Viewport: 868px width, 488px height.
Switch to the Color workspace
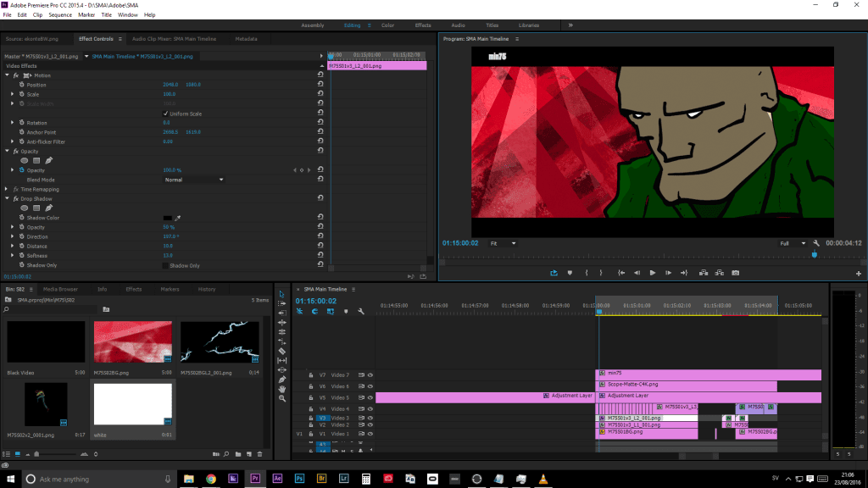387,25
